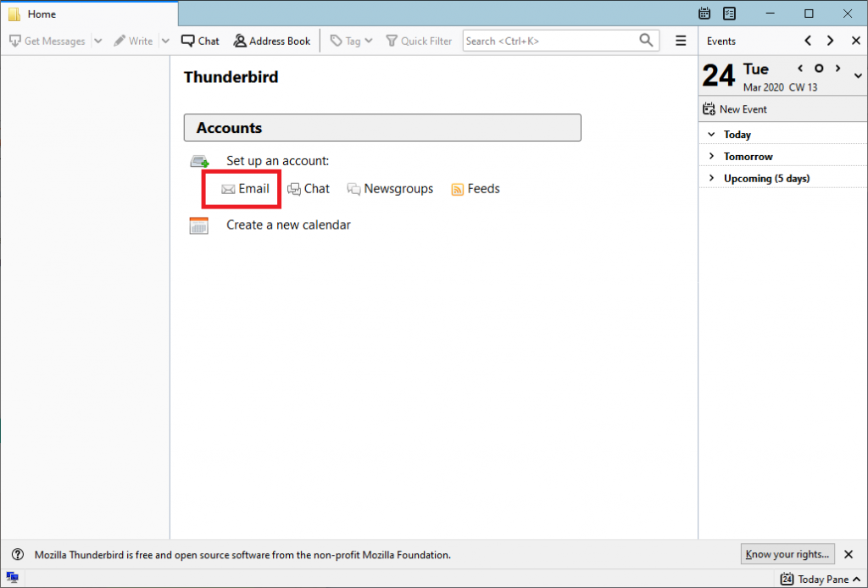Toggle the Quick Filter bar
This screenshot has height=588, width=868.
419,41
